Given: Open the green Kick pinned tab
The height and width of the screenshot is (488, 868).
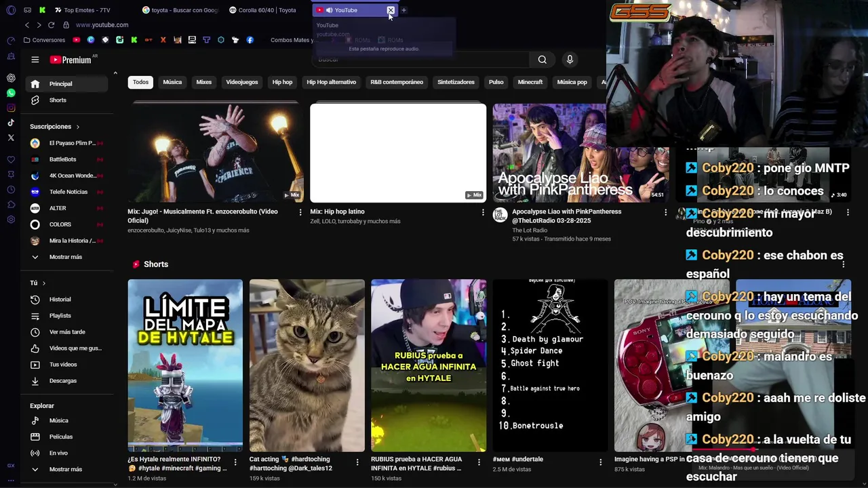Looking at the screenshot, I should click(x=42, y=10).
